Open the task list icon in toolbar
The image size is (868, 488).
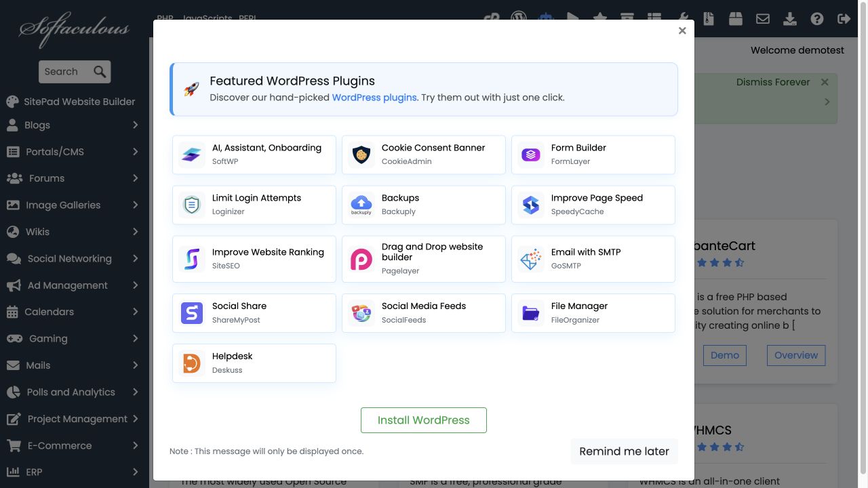(654, 18)
